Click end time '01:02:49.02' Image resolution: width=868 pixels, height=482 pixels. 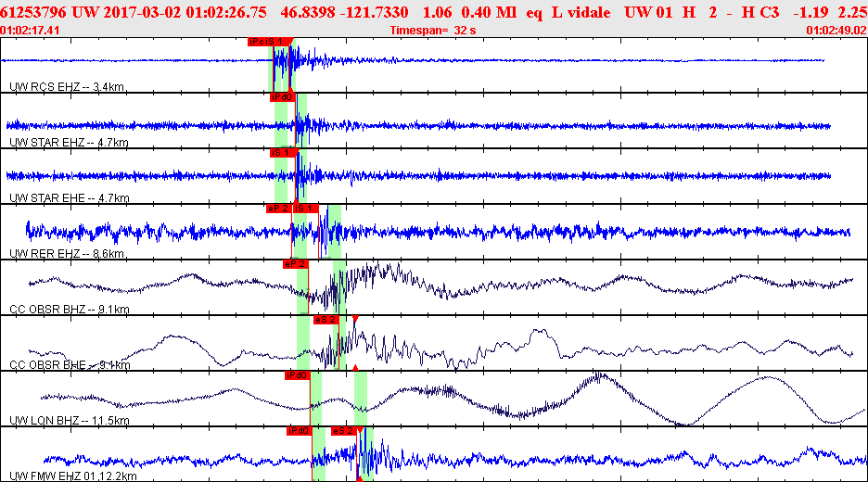[836, 31]
